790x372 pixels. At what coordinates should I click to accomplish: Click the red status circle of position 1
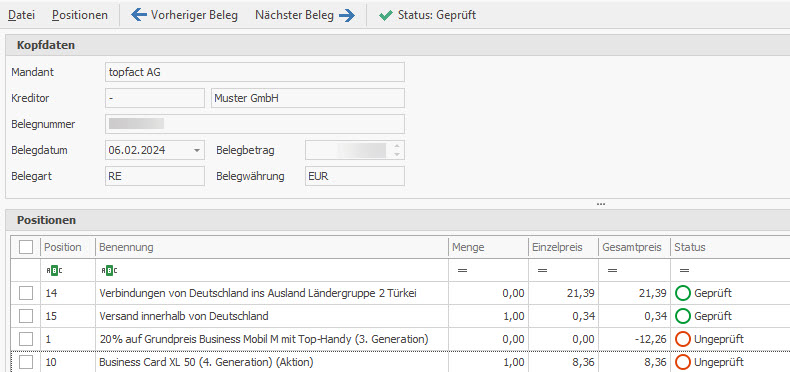(683, 339)
